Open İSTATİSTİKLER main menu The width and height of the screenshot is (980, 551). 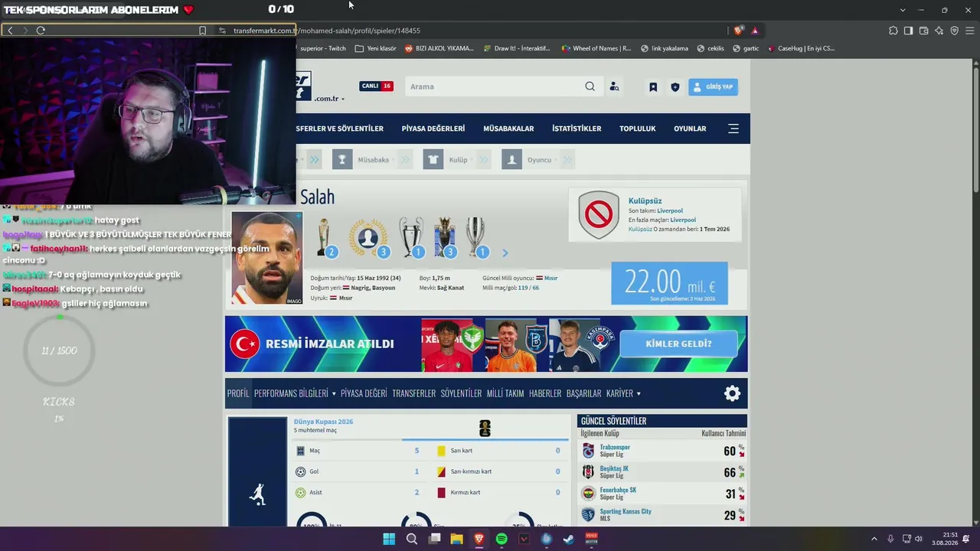(x=577, y=129)
